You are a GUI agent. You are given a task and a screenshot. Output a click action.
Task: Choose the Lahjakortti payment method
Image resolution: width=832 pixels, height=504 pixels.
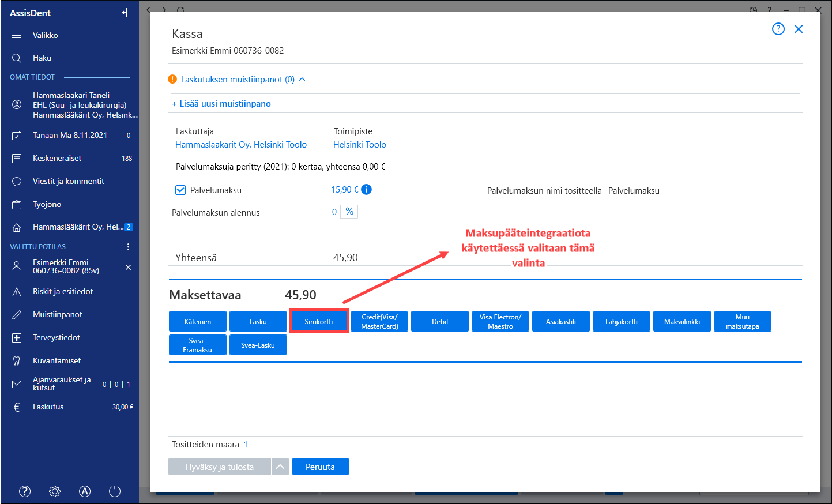coord(622,321)
